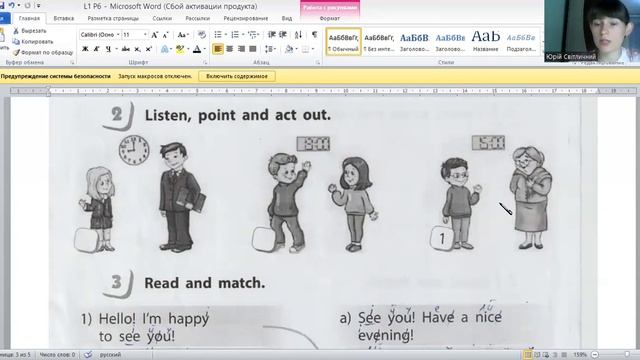This screenshot has height=360, width=640.
Task: Toggle strikethrough formatting
Action: pyautogui.click(x=126, y=49)
